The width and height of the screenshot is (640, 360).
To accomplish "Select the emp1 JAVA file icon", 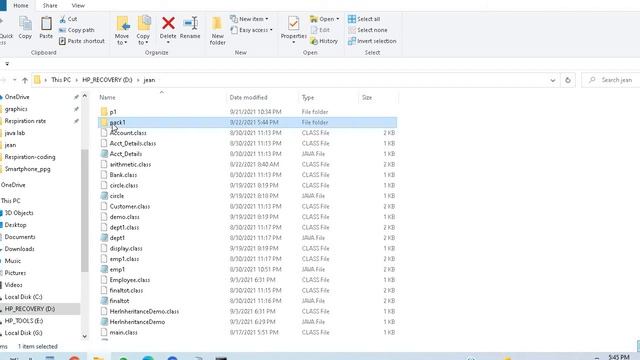I will 104,269.
